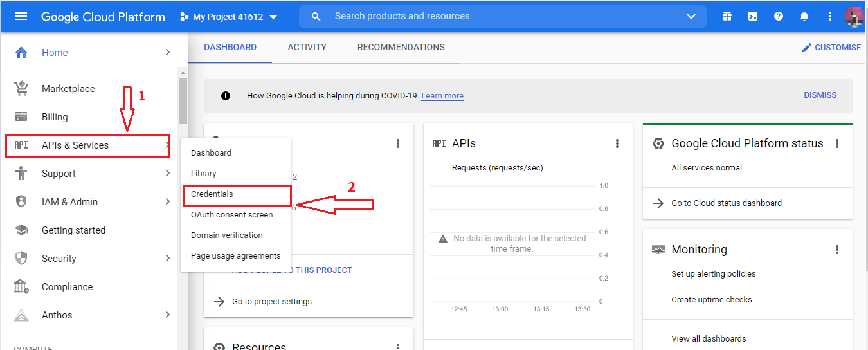Click the Resources card heading

[x=259, y=346]
